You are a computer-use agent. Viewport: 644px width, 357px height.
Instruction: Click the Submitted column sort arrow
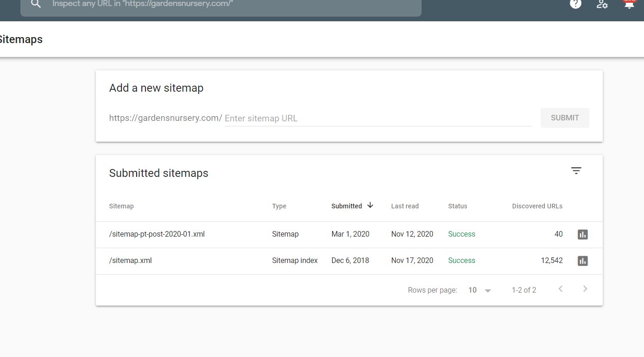tap(371, 205)
